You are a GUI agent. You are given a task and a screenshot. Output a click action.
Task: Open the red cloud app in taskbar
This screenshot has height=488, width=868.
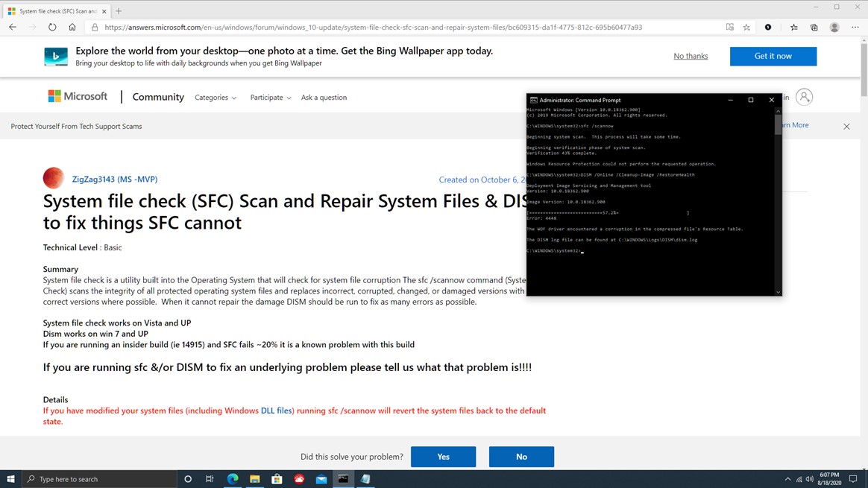(x=299, y=479)
